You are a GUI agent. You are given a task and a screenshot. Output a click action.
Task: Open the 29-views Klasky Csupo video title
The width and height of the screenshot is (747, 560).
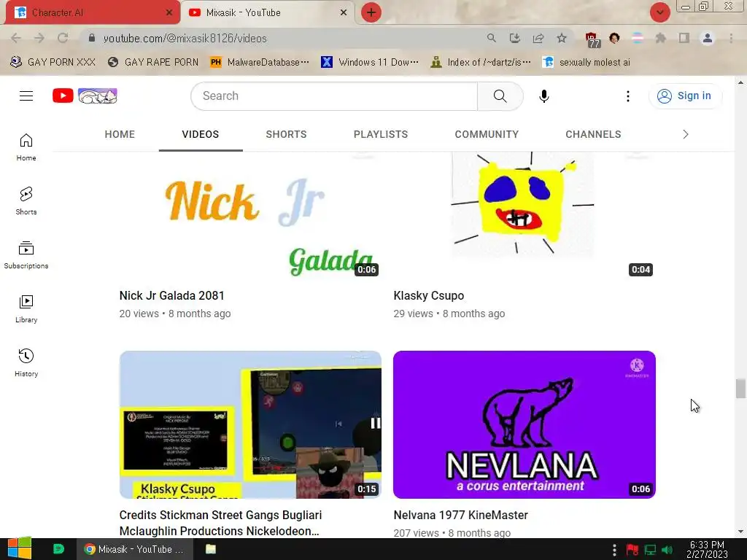(x=429, y=296)
